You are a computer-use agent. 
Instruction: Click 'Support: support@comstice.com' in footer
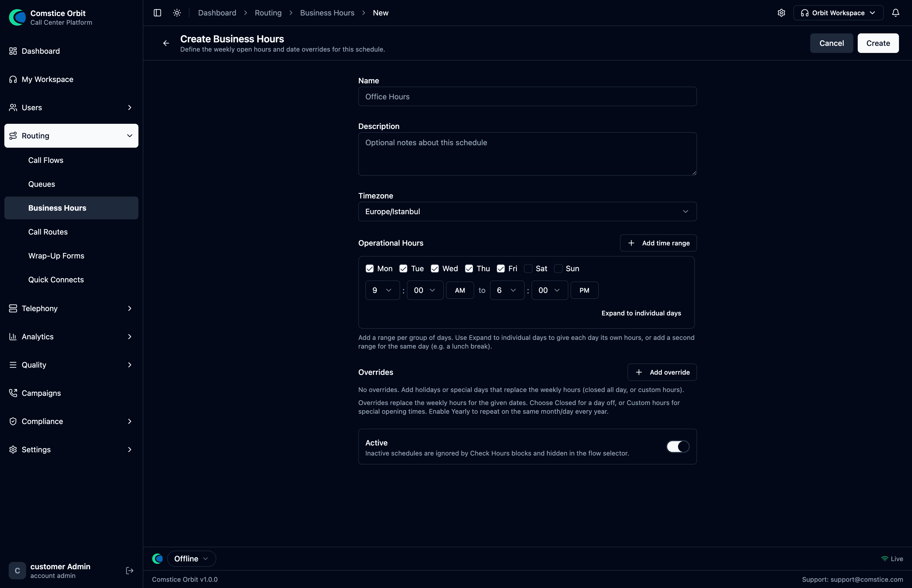[x=852, y=579]
